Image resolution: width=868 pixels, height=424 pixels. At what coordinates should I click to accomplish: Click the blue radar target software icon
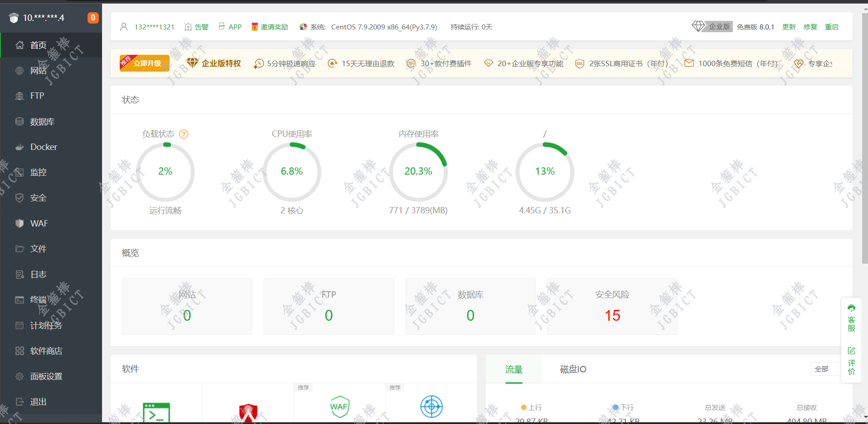pos(431,407)
